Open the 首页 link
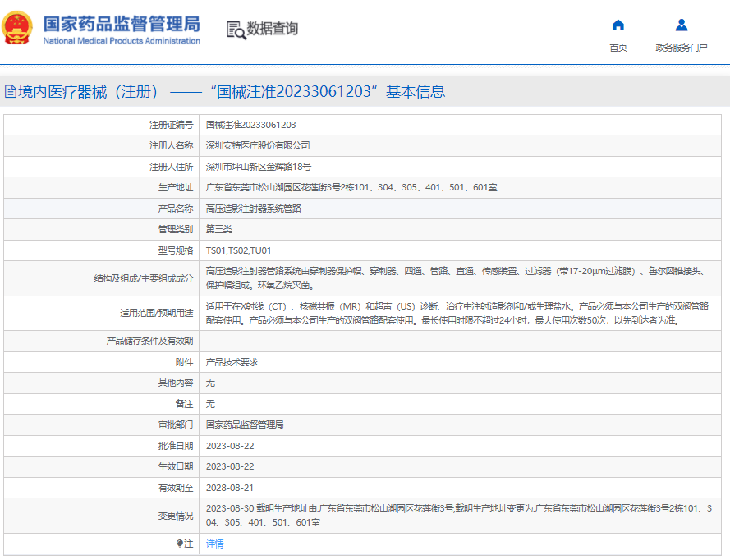This screenshot has width=730, height=560. [x=618, y=48]
